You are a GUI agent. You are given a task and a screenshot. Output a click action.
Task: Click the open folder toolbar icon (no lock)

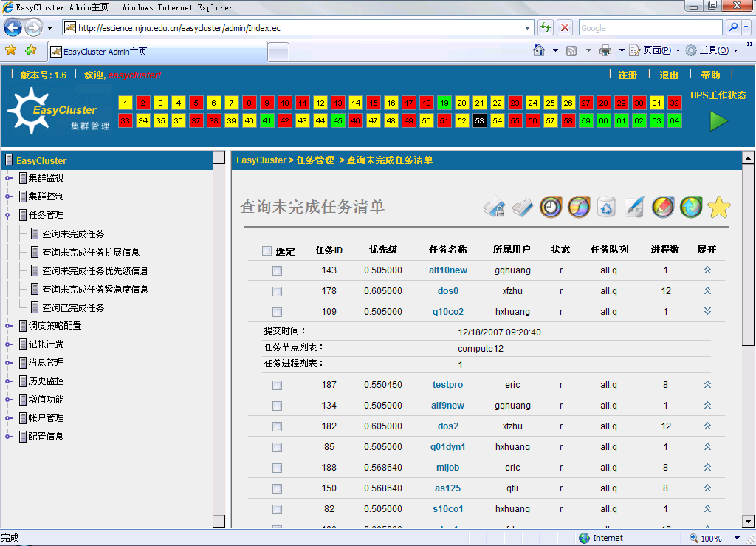(522, 207)
